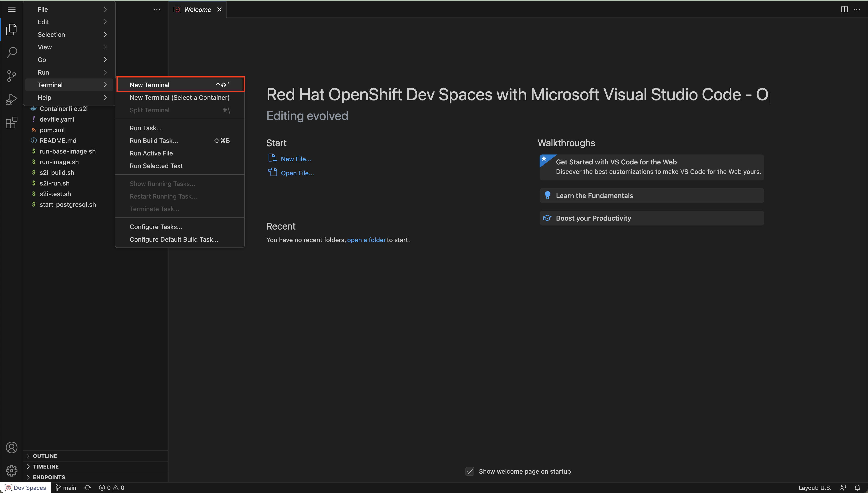Click the open a folder link

coord(366,240)
